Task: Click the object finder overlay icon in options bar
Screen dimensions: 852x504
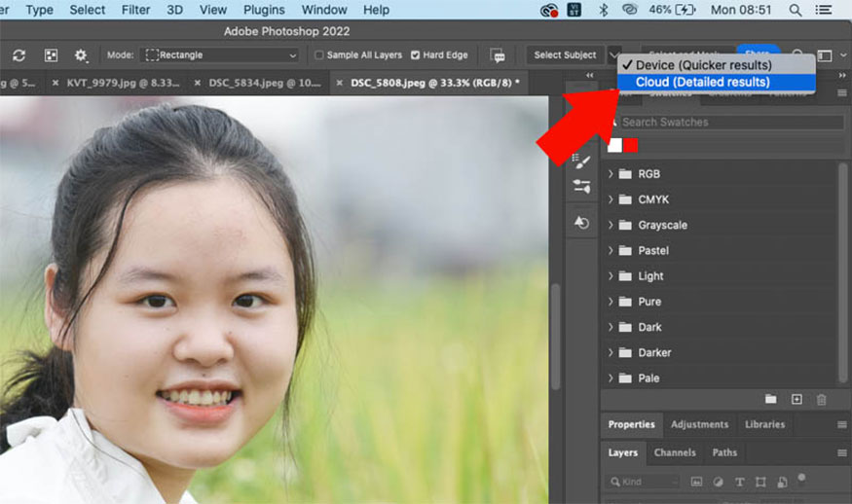Action: (51, 55)
